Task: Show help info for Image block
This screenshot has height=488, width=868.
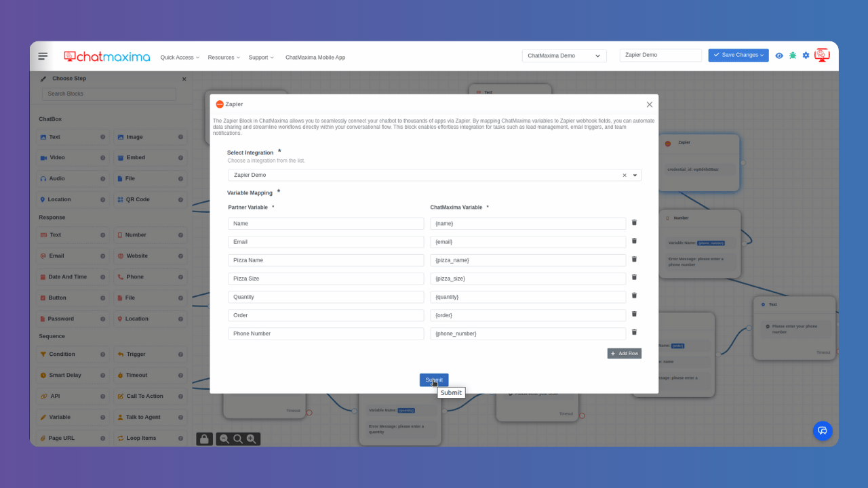Action: pos(180,137)
